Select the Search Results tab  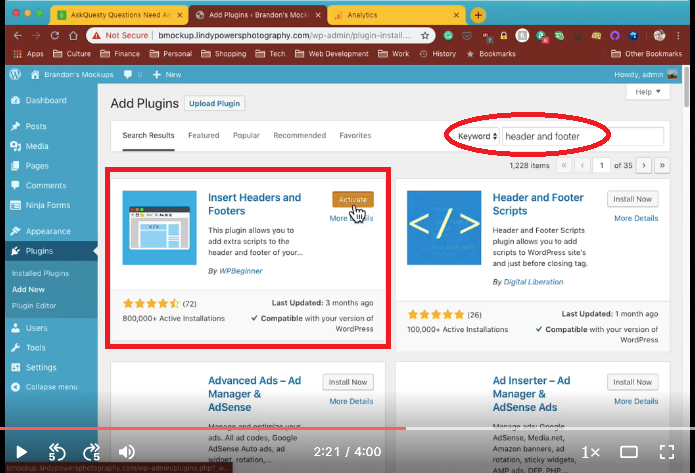coord(148,135)
